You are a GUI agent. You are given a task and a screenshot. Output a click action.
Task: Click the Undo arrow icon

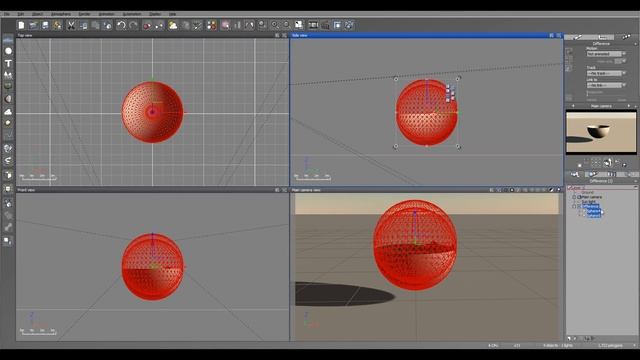tap(121, 25)
